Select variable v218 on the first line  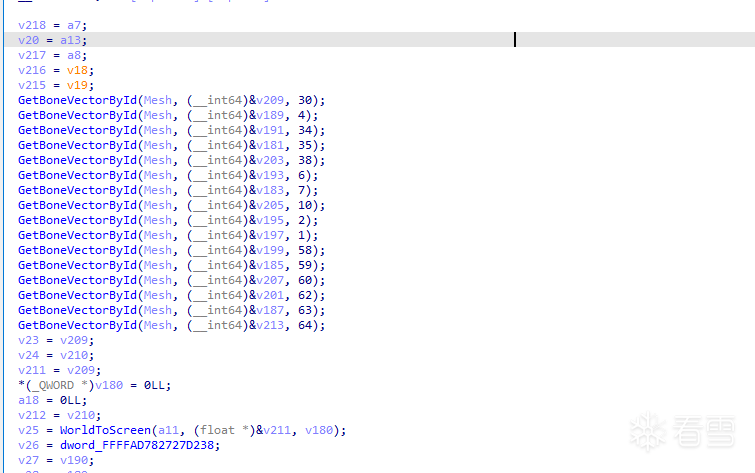point(32,25)
